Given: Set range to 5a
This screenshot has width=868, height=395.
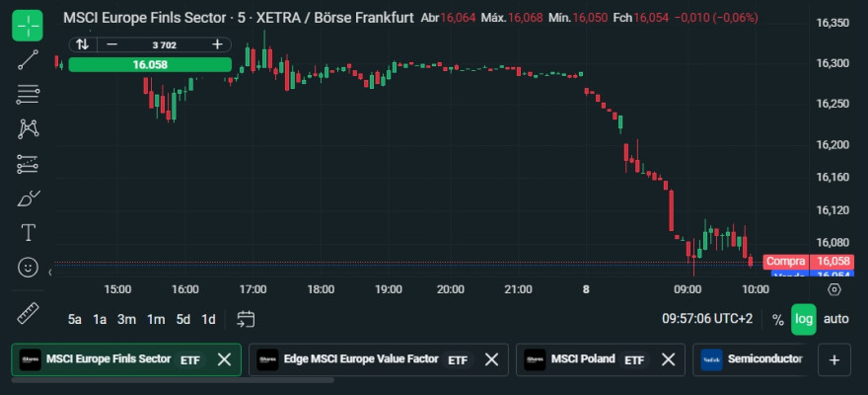Looking at the screenshot, I should tap(75, 320).
